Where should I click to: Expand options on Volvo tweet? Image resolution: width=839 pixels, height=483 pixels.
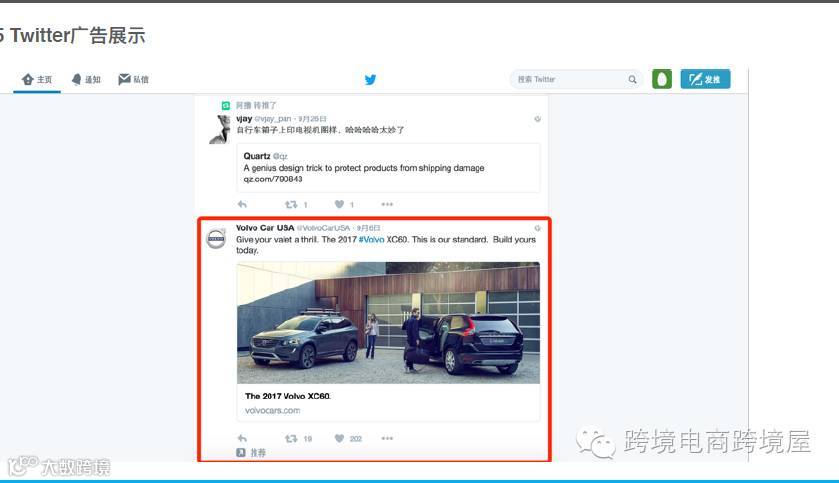point(537,228)
